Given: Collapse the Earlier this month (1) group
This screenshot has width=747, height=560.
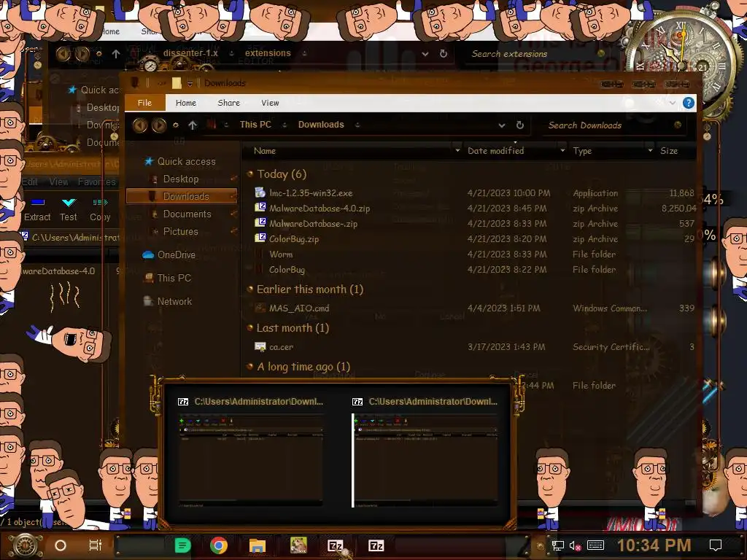Looking at the screenshot, I should point(249,289).
